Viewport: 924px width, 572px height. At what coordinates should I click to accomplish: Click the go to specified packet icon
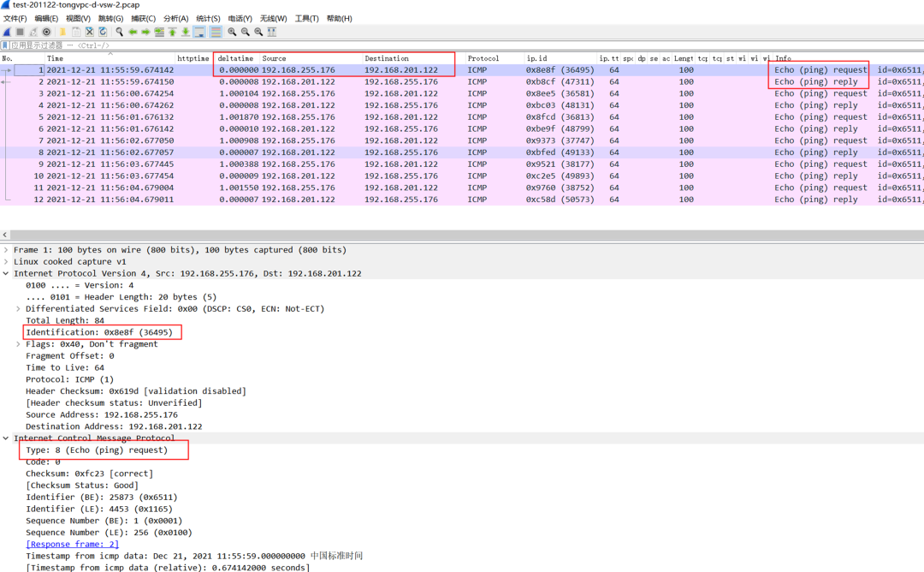159,32
